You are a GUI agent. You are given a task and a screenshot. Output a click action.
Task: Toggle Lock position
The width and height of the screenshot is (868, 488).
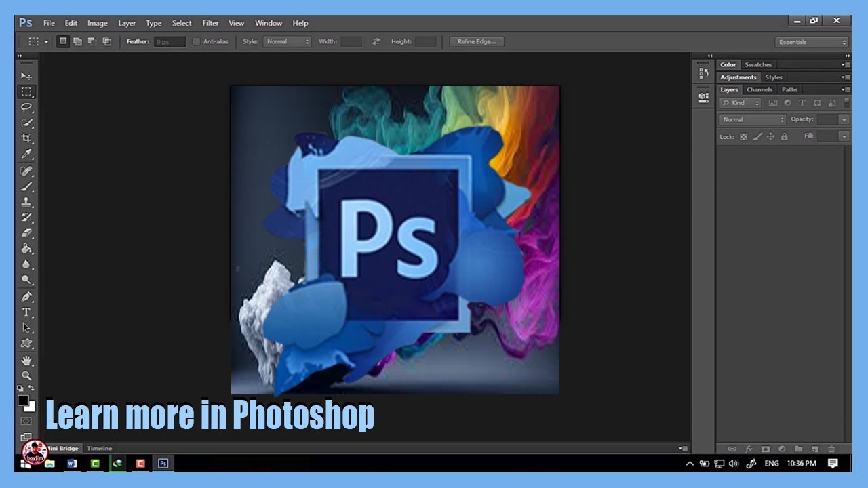770,136
